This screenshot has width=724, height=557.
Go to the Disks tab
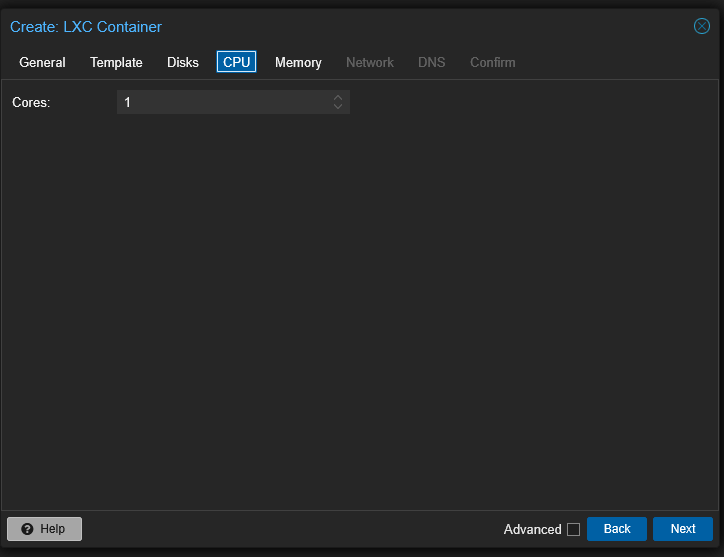point(182,62)
